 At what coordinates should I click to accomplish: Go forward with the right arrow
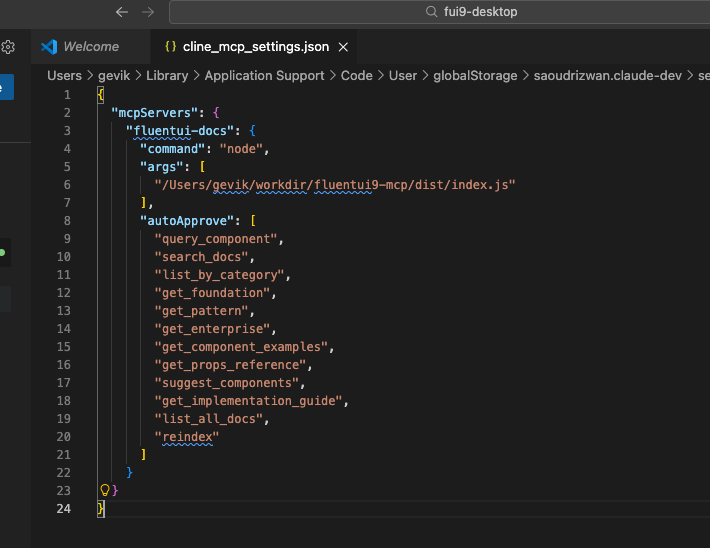click(148, 12)
